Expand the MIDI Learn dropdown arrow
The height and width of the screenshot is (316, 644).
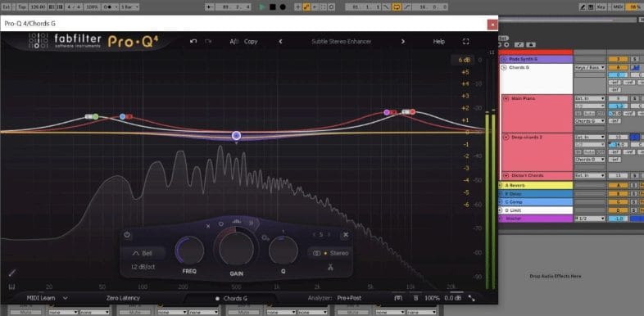tap(65, 298)
